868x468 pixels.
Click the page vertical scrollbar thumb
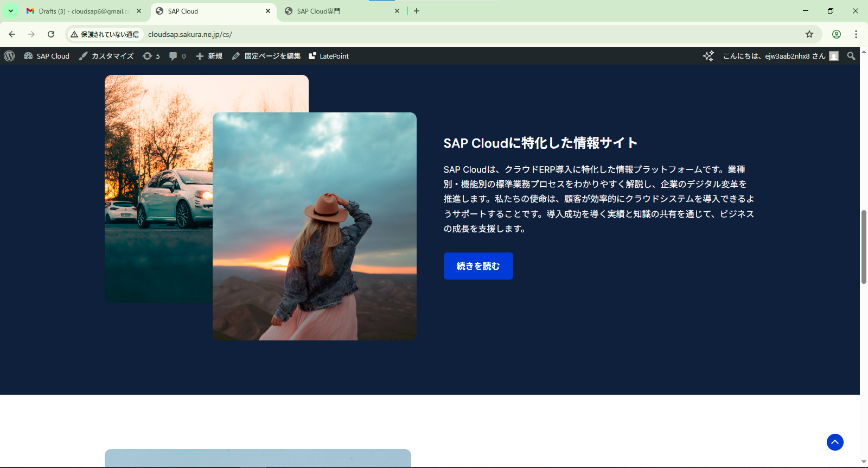tap(864, 247)
